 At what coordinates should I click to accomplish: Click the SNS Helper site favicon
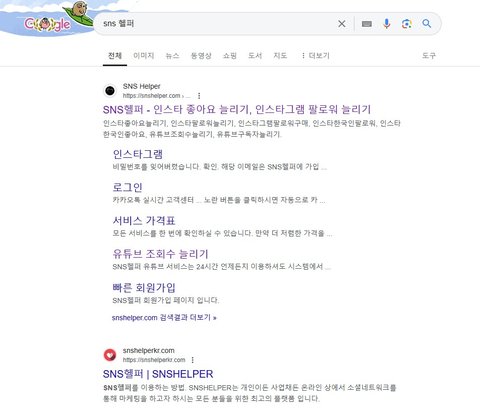coord(110,90)
